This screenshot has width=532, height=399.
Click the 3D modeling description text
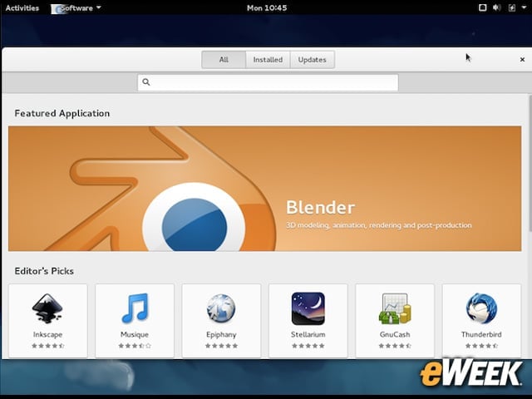coord(379,225)
